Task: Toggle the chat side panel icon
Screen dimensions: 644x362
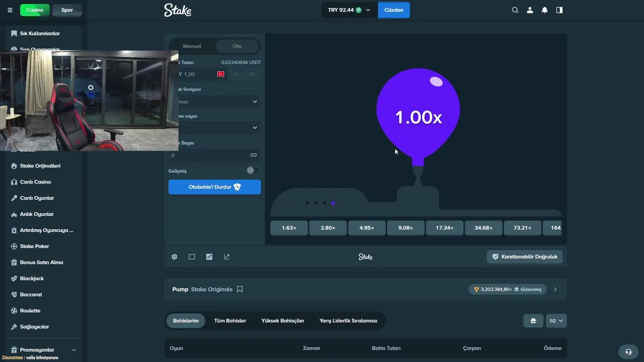Action: click(x=559, y=10)
